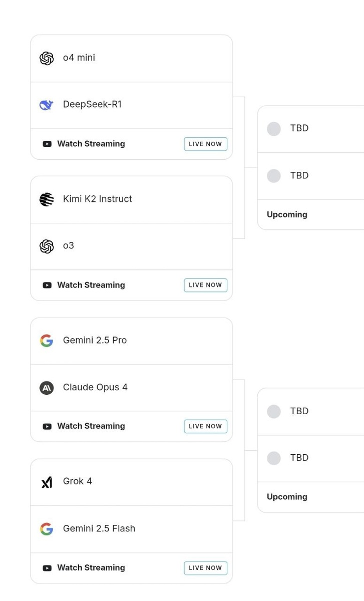Viewport: 364px width, 601px height.
Task: Click the OpenAI logo beside o4 mini
Action: pos(47,58)
